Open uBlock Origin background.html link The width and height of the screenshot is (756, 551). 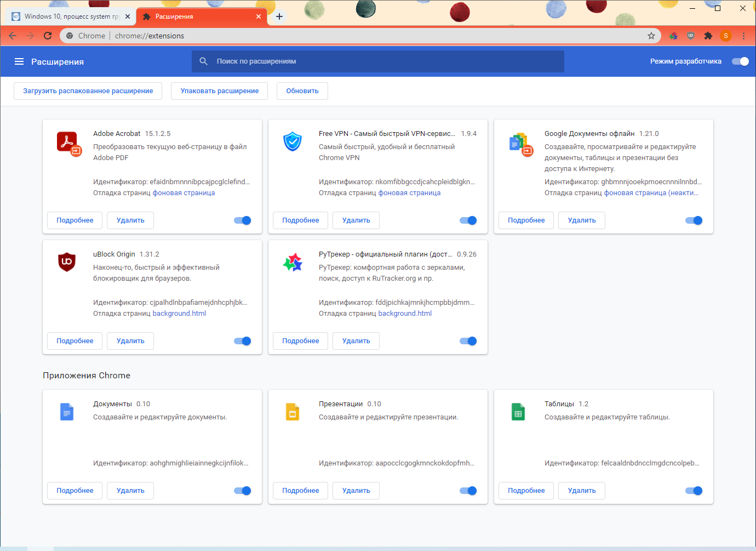pyautogui.click(x=179, y=314)
